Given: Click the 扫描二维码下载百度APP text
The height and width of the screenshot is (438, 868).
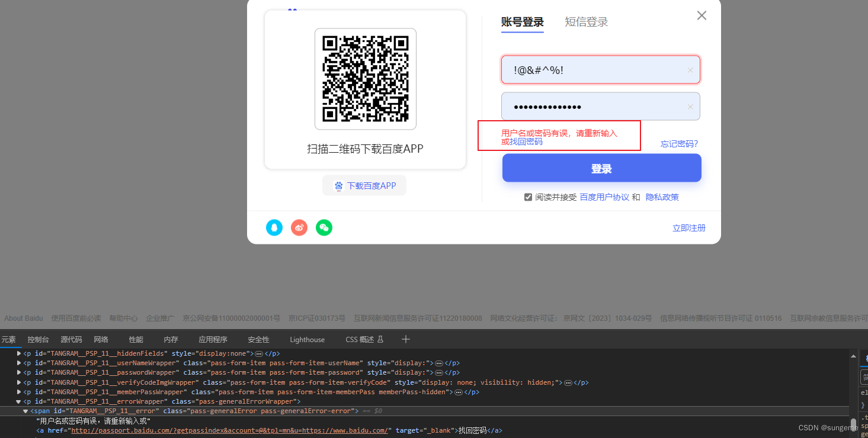Looking at the screenshot, I should click(365, 149).
